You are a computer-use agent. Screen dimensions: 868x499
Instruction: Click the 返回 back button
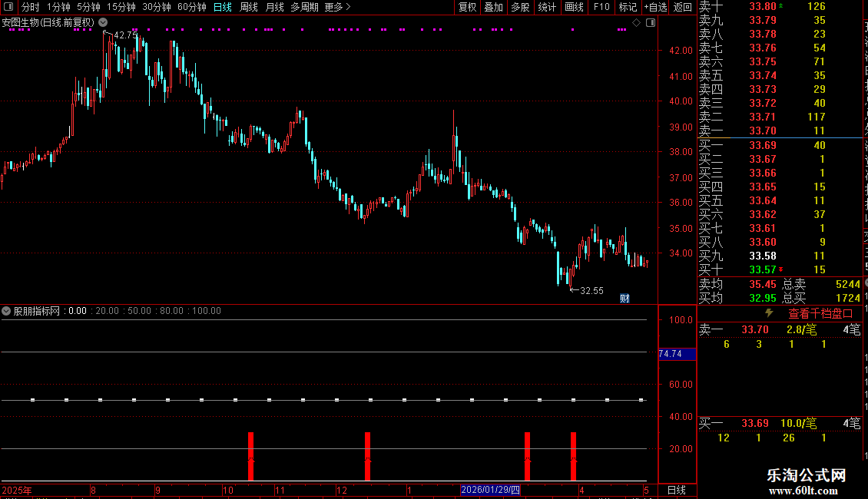683,7
